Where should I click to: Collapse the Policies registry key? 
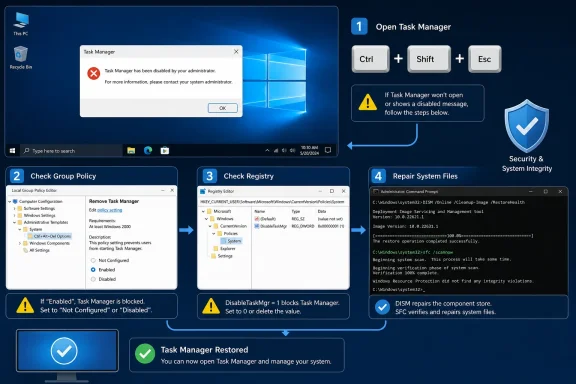point(213,233)
